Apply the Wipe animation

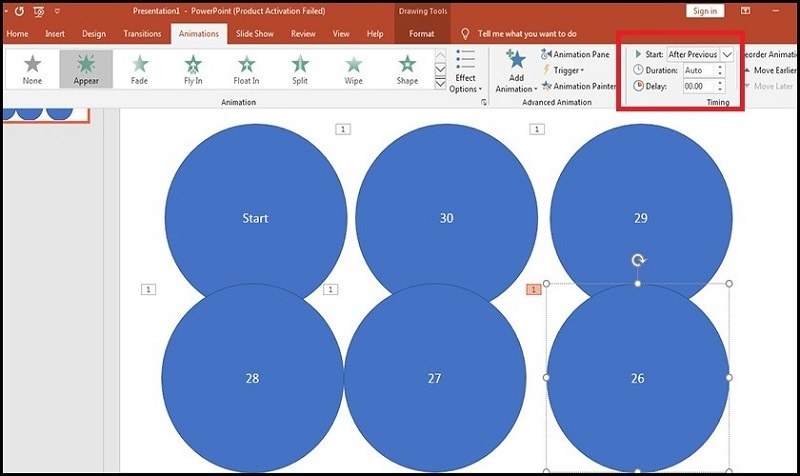(353, 69)
